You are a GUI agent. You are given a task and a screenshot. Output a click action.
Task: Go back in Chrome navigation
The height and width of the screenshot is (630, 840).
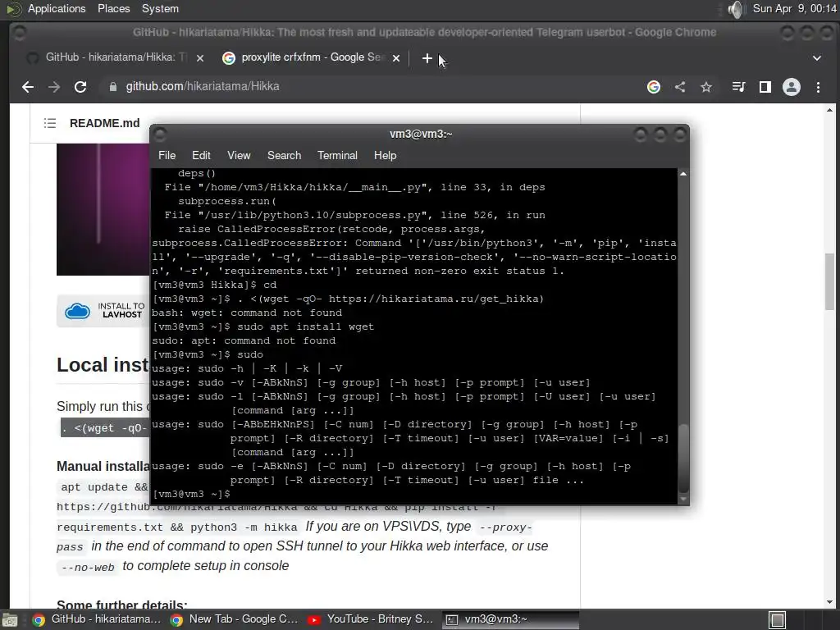(x=28, y=87)
